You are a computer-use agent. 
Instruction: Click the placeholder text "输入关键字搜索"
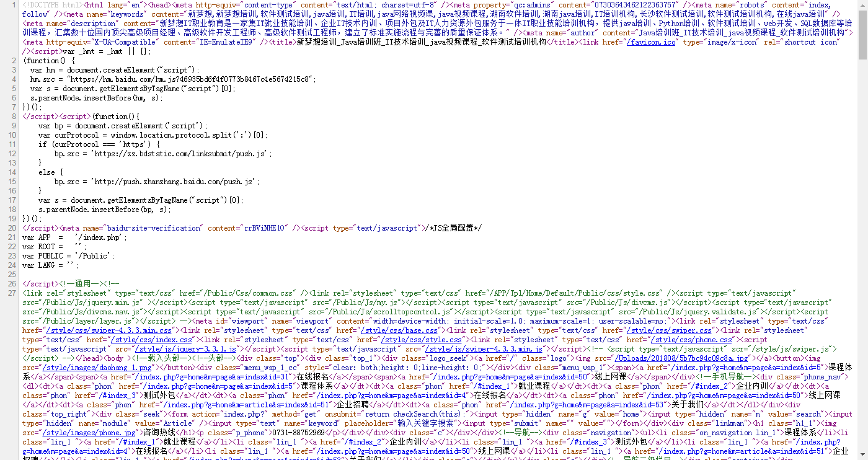click(428, 423)
